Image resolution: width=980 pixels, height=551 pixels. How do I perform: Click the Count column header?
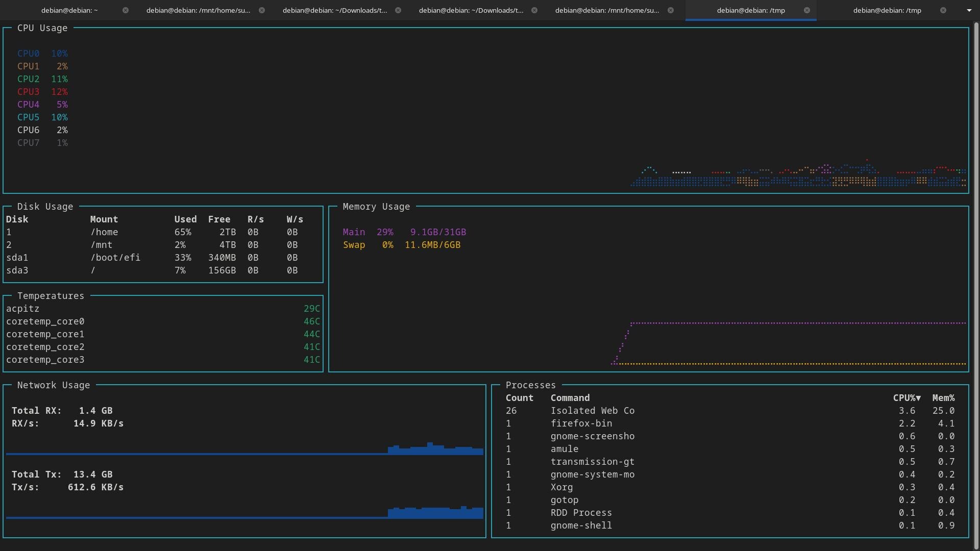(x=519, y=398)
